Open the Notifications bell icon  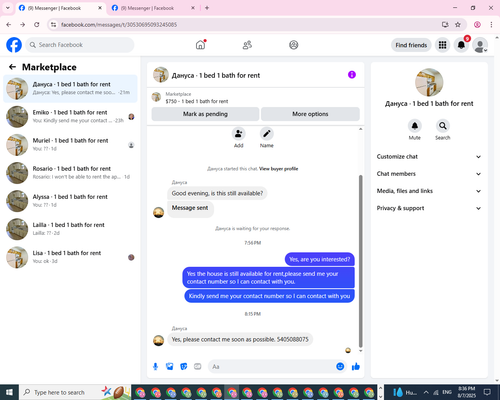pyautogui.click(x=461, y=45)
